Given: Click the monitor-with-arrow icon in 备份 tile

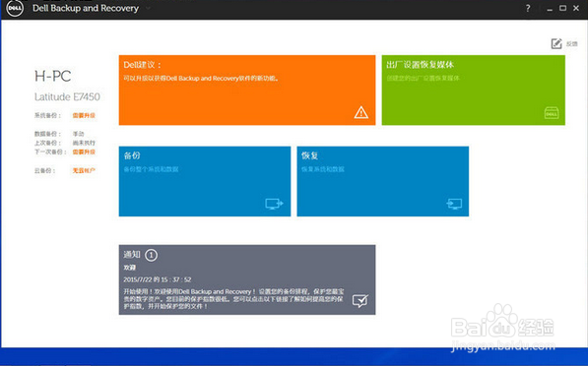Looking at the screenshot, I should tap(274, 204).
